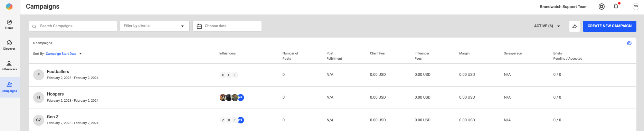The height and width of the screenshot is (131, 644).
Task: Select the Campaigns sidebar item
Action: click(9, 87)
